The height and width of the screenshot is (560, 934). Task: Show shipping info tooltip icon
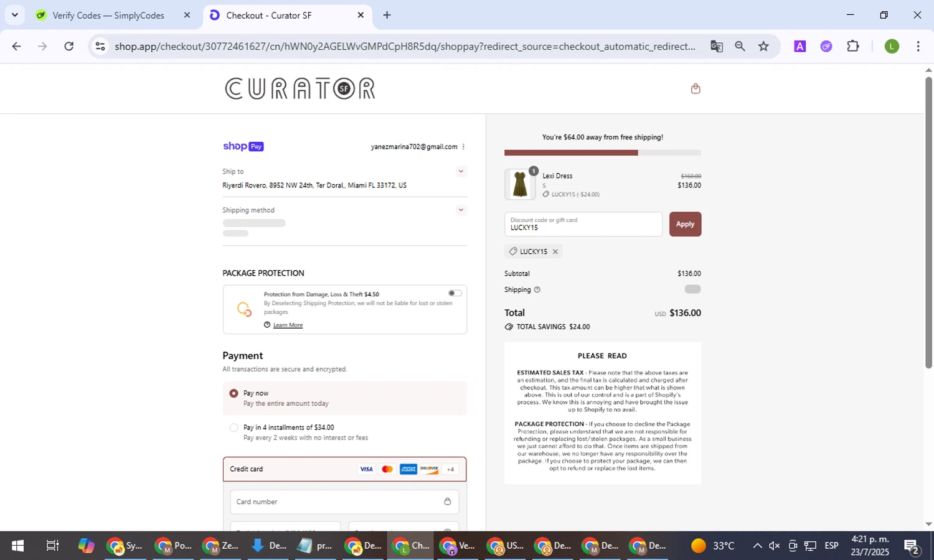pos(537,290)
